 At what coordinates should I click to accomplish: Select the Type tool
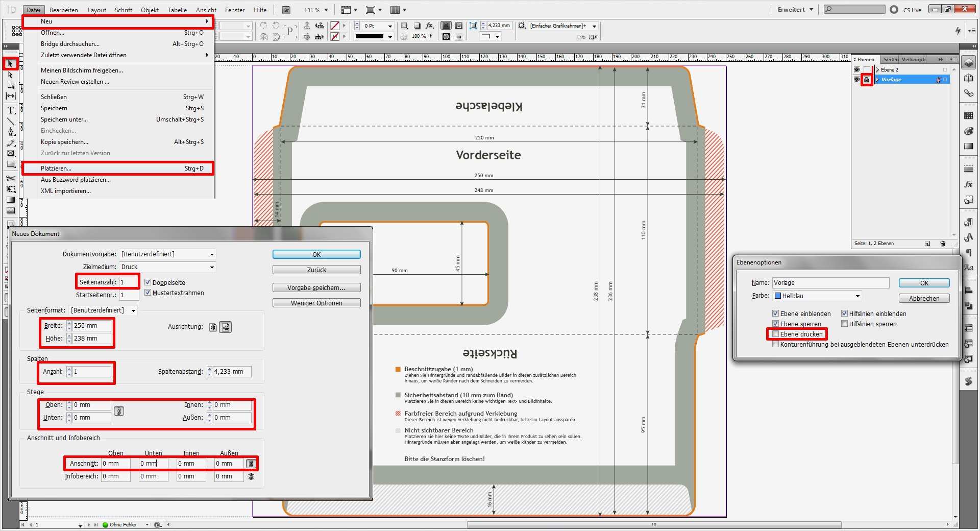tap(11, 110)
